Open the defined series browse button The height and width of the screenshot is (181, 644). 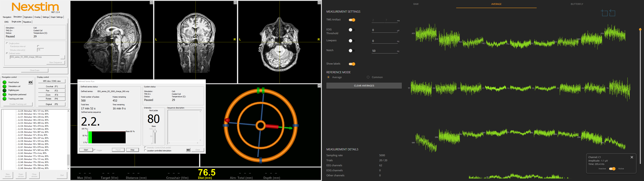pyautogui.click(x=63, y=57)
